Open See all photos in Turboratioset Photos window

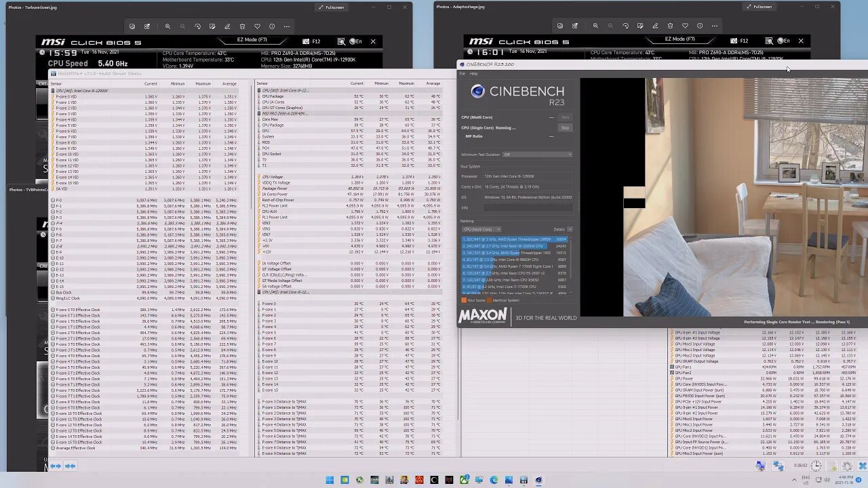tap(132, 26)
